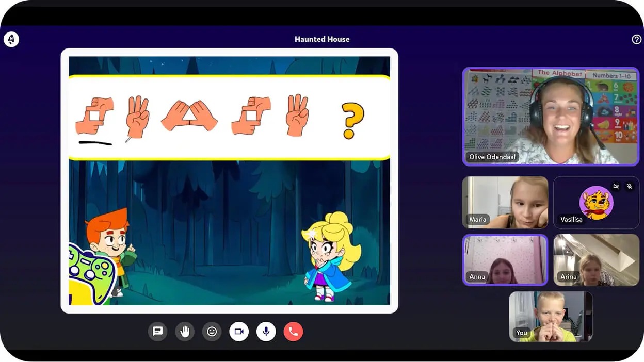The image size is (644, 362).
Task: Toggle the camera on or off
Action: [239, 332]
